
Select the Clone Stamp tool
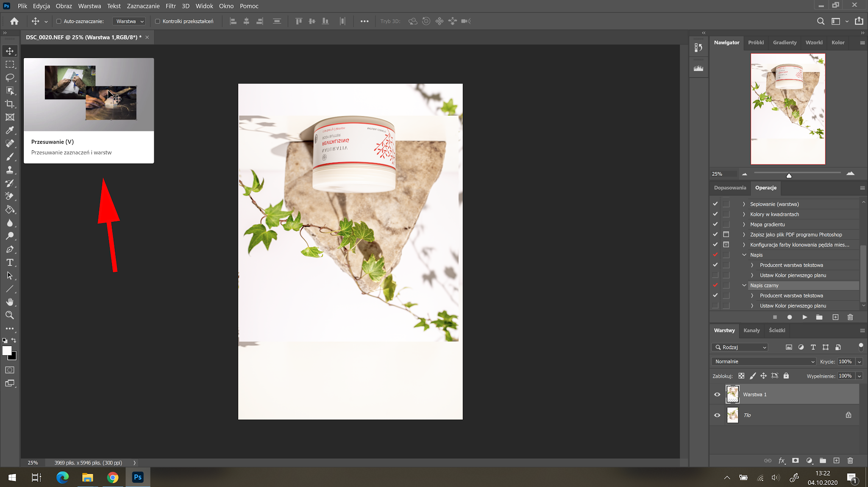(10, 170)
